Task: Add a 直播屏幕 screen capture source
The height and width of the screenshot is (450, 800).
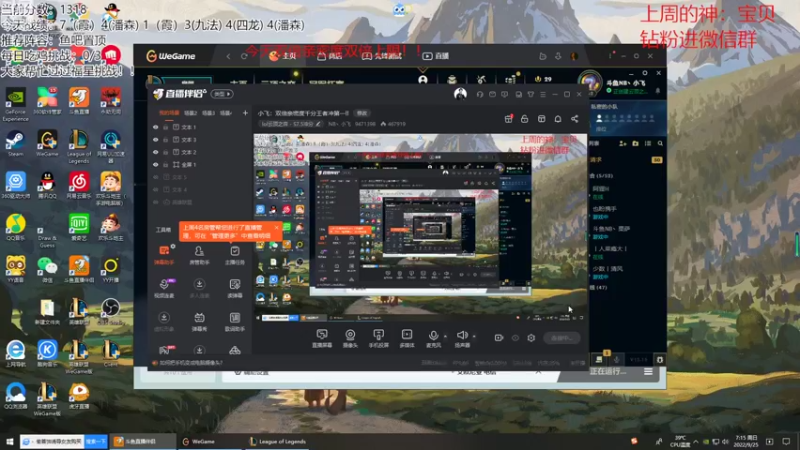Action: [x=322, y=338]
